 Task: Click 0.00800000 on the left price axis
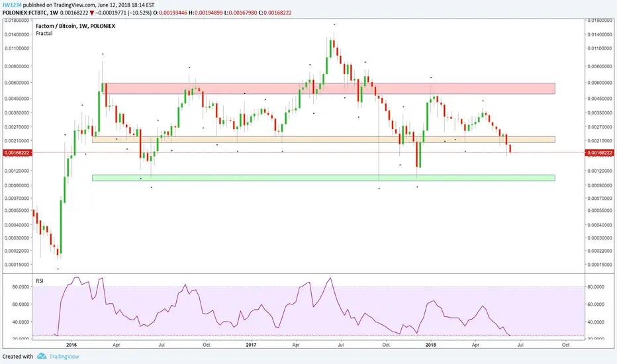point(17,66)
